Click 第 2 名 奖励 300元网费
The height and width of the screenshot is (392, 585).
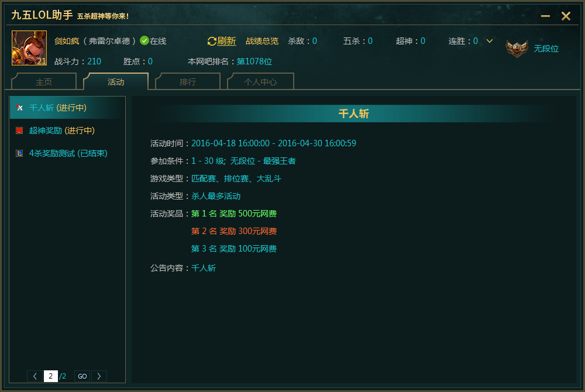tap(234, 231)
